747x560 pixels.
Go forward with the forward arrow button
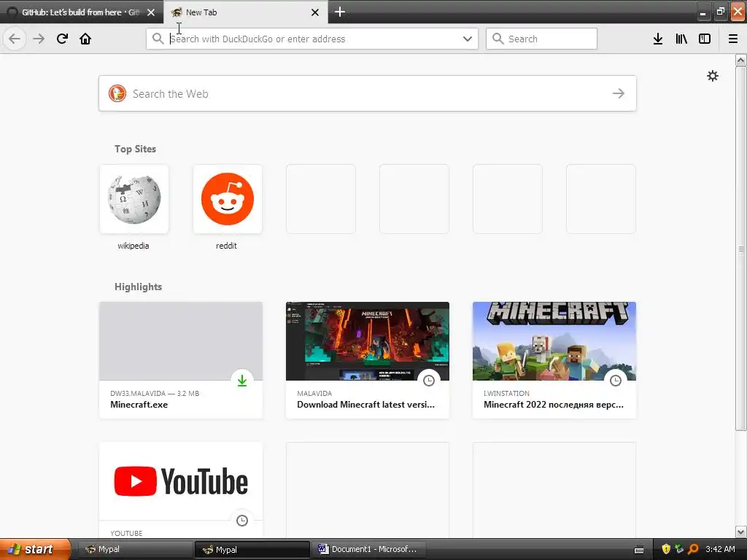click(39, 39)
